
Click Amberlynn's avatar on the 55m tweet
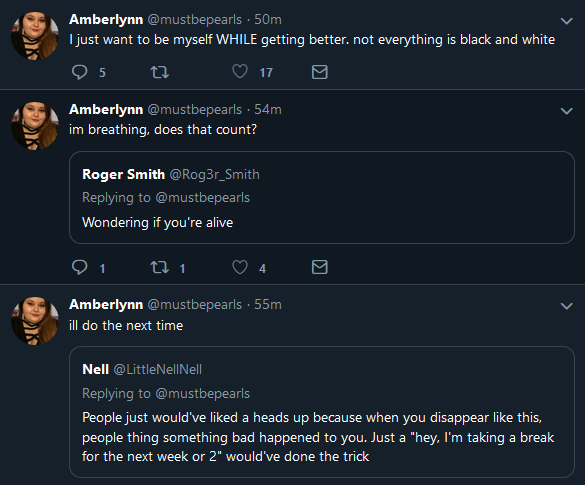click(35, 321)
